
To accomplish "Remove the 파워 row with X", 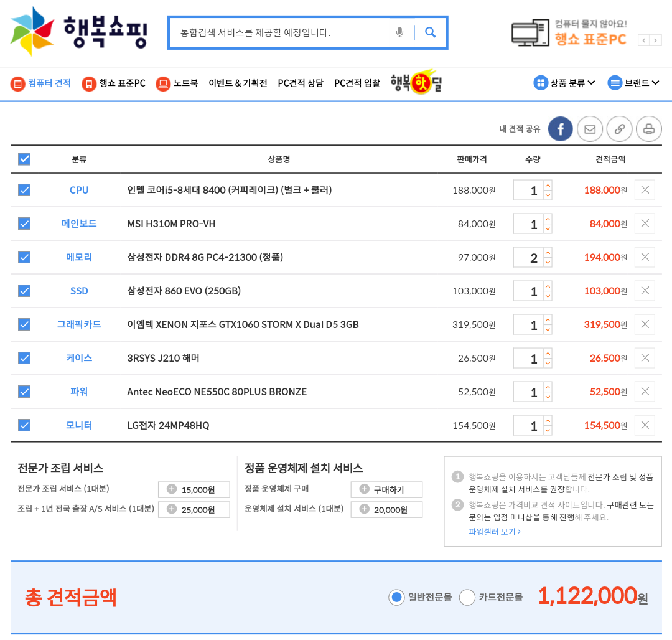I will pyautogui.click(x=645, y=392).
